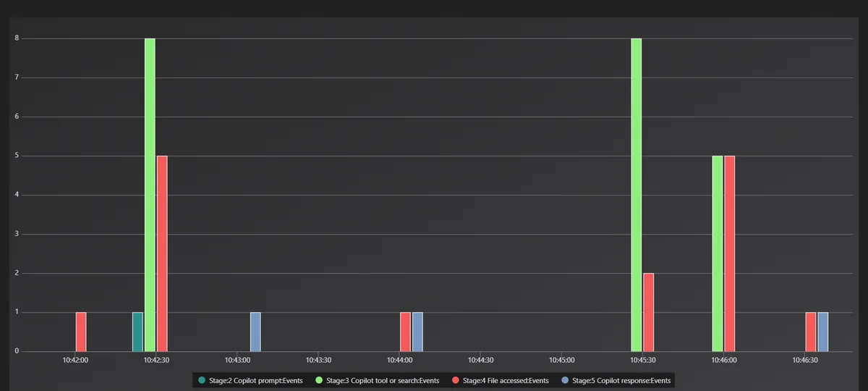Select the red bar at 10:44:00
The image size is (868, 391).
pos(405,332)
